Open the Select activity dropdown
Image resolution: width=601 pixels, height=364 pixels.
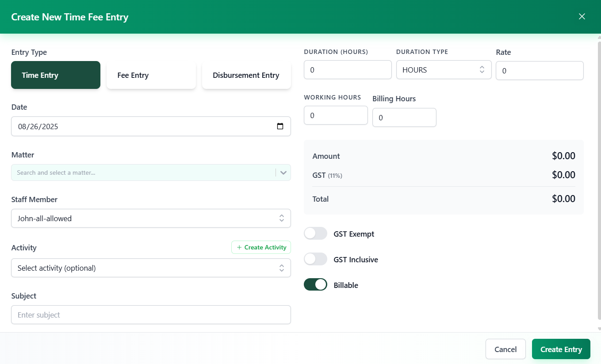[x=151, y=268]
